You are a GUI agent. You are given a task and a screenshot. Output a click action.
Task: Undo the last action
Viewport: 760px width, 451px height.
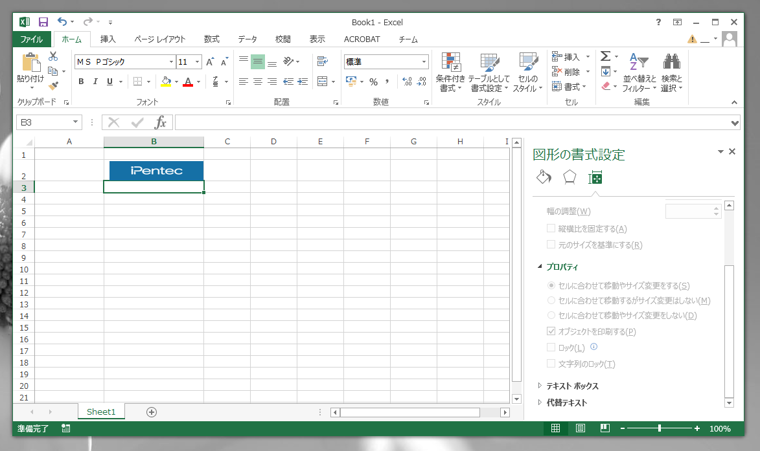[62, 21]
